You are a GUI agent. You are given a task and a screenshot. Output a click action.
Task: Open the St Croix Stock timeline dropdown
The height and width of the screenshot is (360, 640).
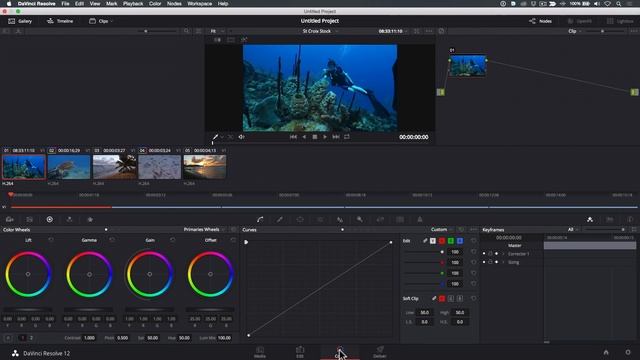coord(320,31)
